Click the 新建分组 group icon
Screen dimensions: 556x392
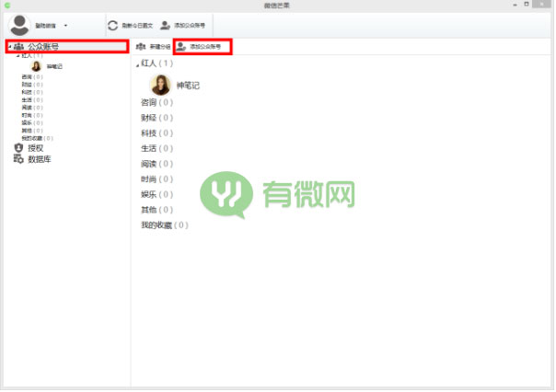pos(141,47)
